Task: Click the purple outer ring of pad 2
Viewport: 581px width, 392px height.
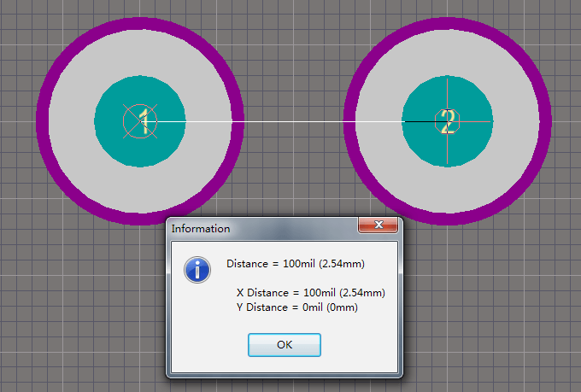Action: click(542, 121)
